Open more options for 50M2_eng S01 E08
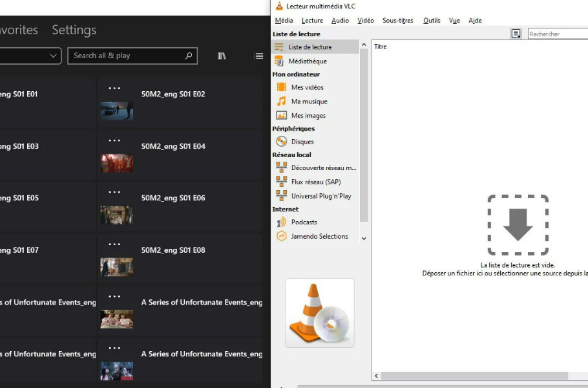 click(114, 244)
